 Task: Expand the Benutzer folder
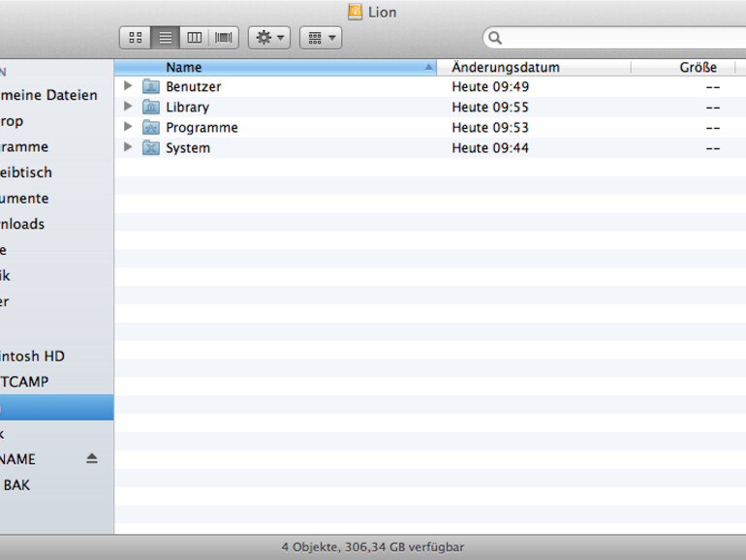(x=128, y=85)
